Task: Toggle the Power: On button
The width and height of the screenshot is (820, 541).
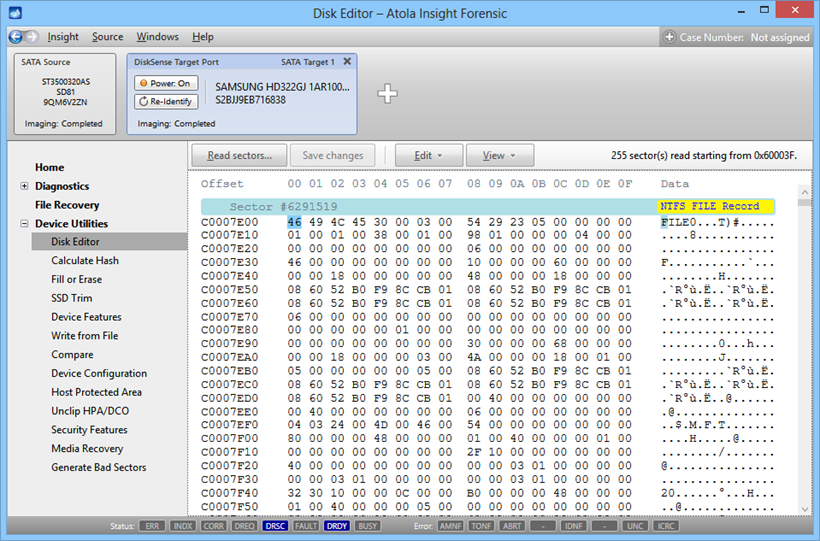Action: pyautogui.click(x=166, y=83)
